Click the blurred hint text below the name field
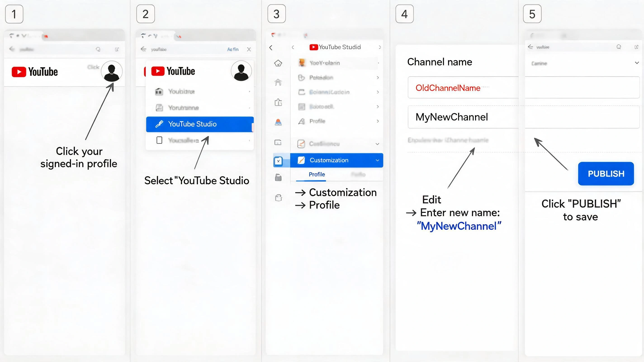 click(x=448, y=140)
